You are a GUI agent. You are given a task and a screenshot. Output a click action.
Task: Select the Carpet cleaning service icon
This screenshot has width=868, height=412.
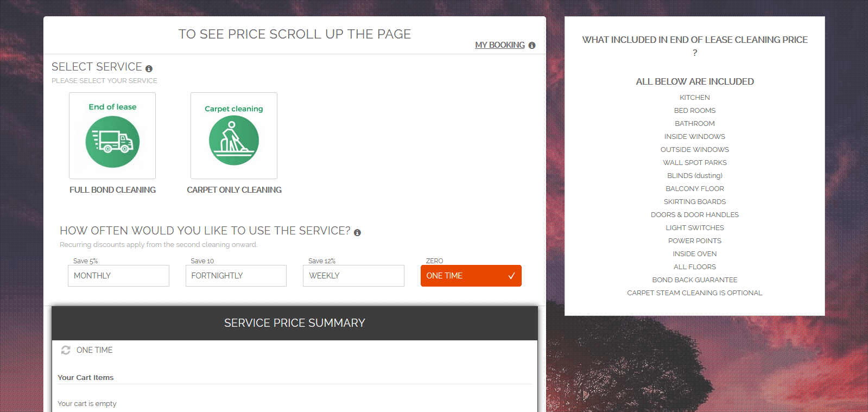234,136
